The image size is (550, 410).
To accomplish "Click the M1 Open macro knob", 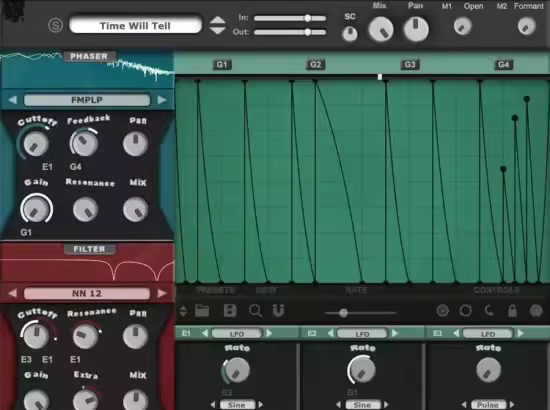I will click(463, 26).
